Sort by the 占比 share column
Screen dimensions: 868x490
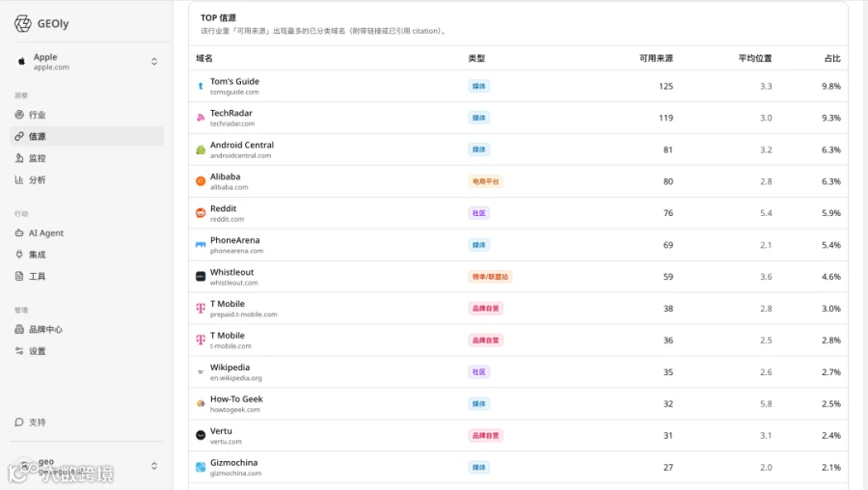[x=832, y=58]
